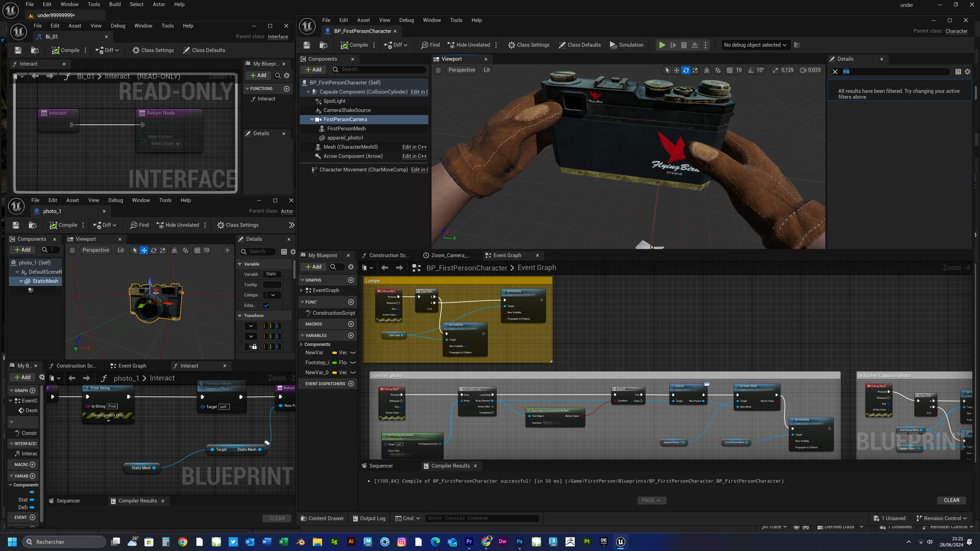Click the Enter Console Command input field
This screenshot has height=551, width=980.
click(482, 518)
